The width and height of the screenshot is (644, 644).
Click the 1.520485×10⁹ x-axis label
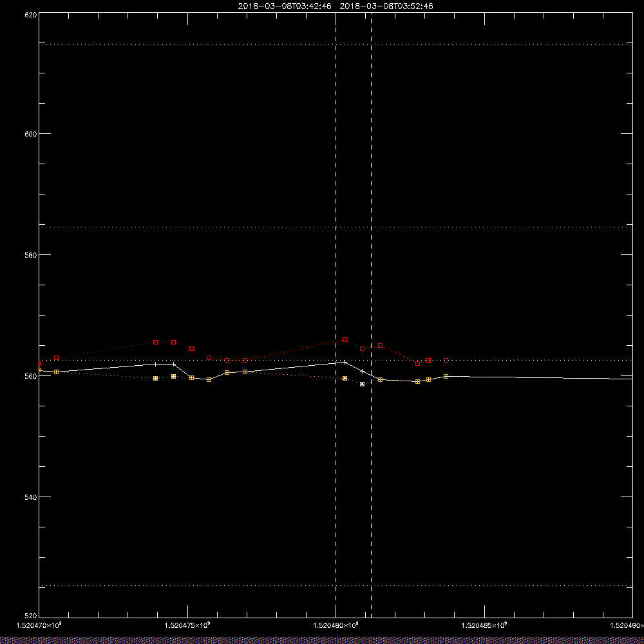(485, 625)
